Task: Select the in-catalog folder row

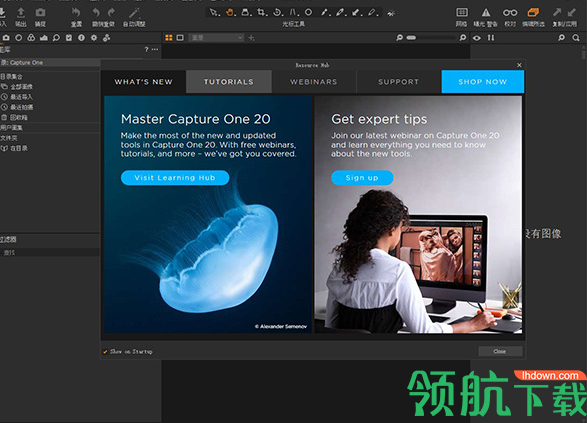Action: pyautogui.click(x=51, y=148)
